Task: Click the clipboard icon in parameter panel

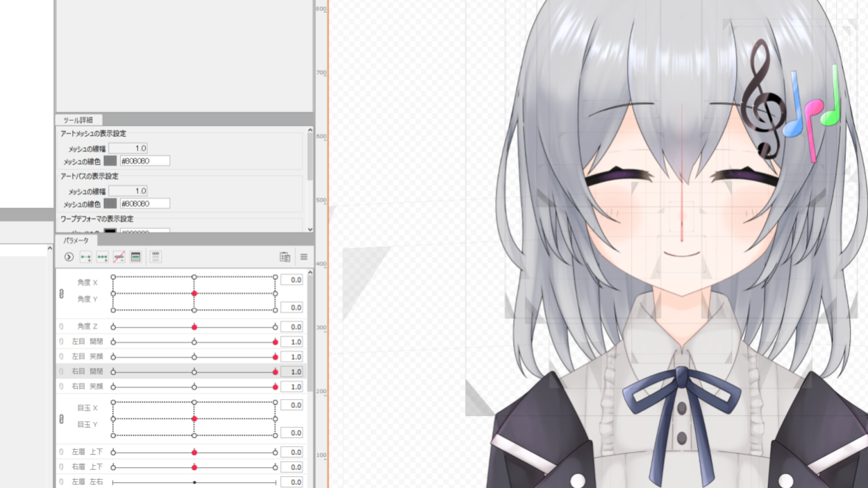Action: click(285, 257)
